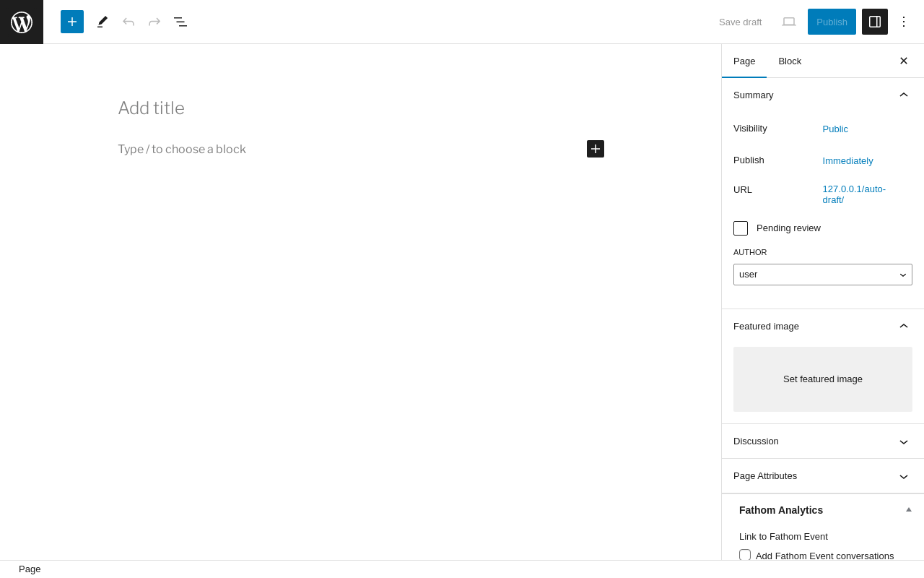924x578 pixels.
Task: Open the three-dot Options menu
Action: 904,22
